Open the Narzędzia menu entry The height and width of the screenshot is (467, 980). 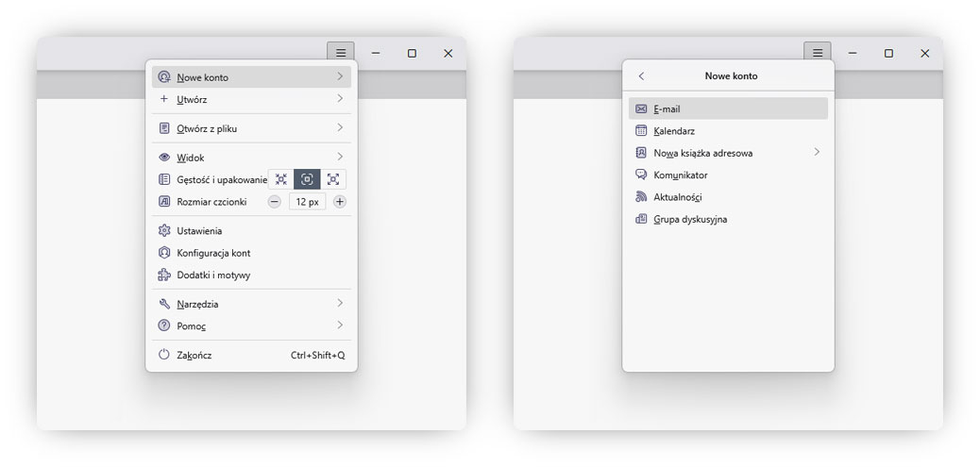(251, 304)
